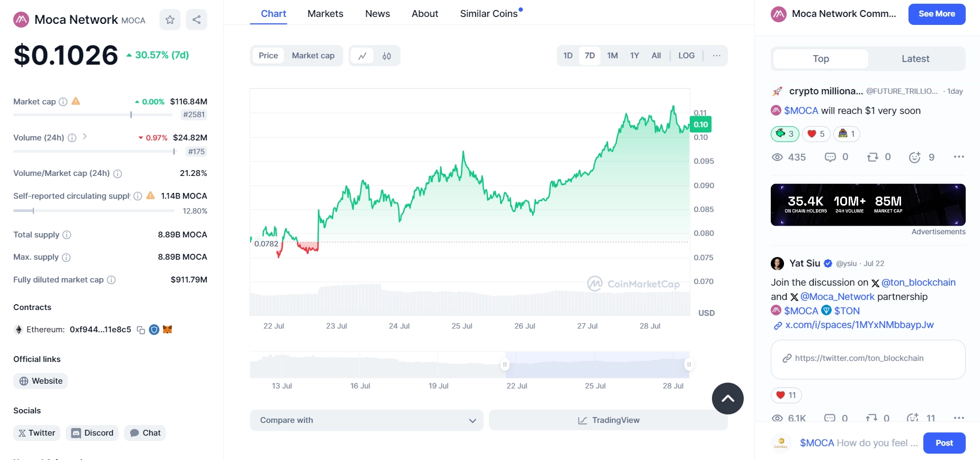Open Volume/Market cap (24h) info icon

[118, 174]
